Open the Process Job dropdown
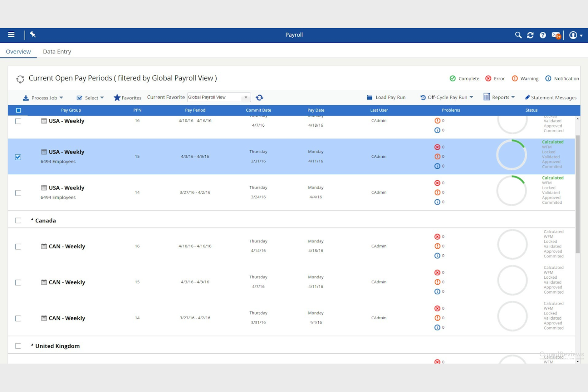588x392 pixels. [x=43, y=97]
